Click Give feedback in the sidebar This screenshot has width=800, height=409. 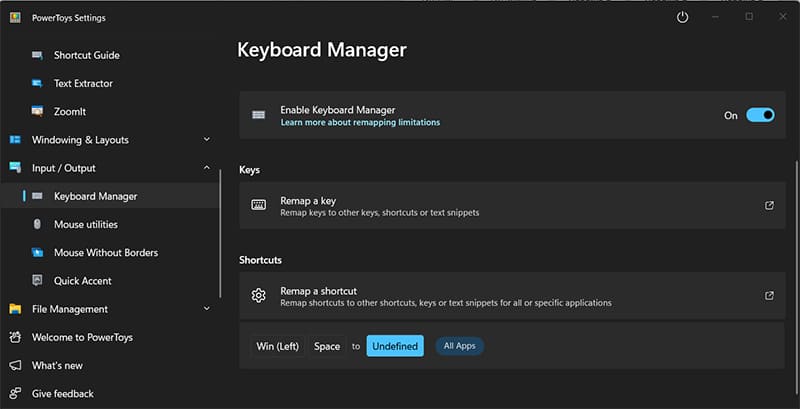(x=62, y=393)
